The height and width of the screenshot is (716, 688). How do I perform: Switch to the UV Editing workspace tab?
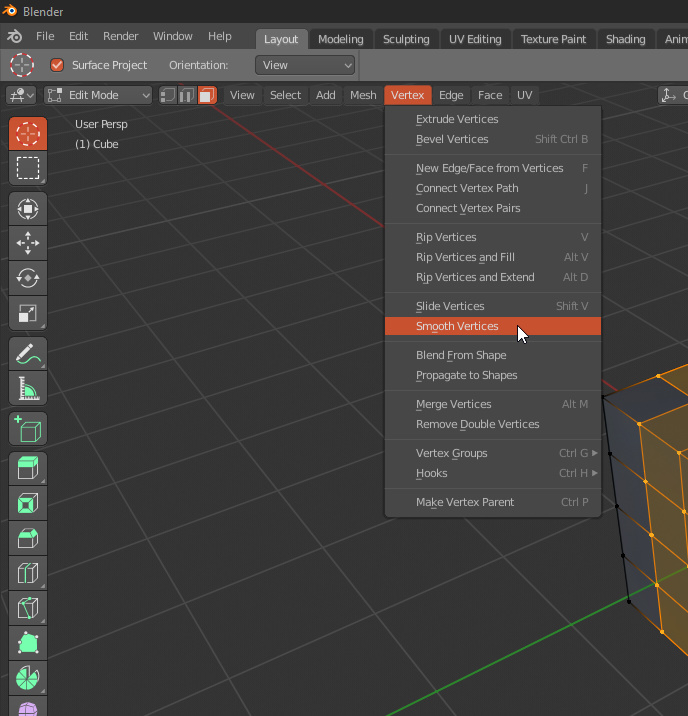(475, 39)
